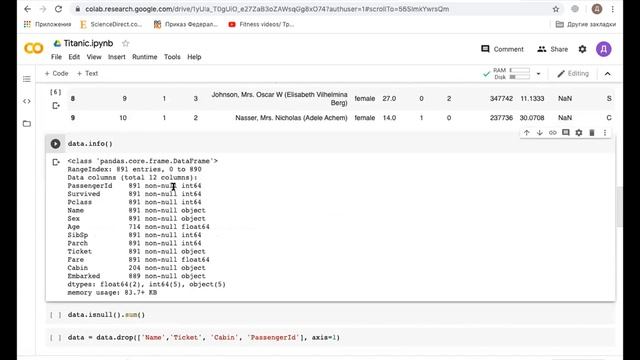This screenshot has width=640, height=360.
Task: Clear output icon of cell [6]
Action: [x=56, y=106]
